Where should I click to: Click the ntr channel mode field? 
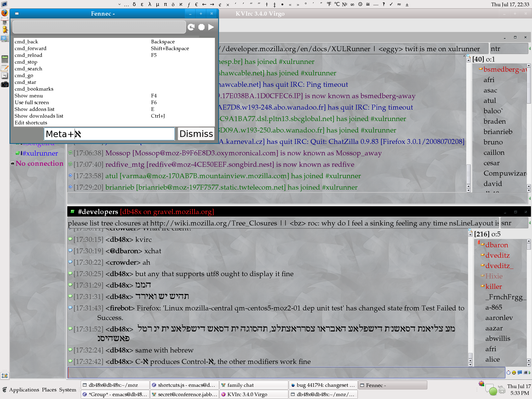click(x=509, y=49)
